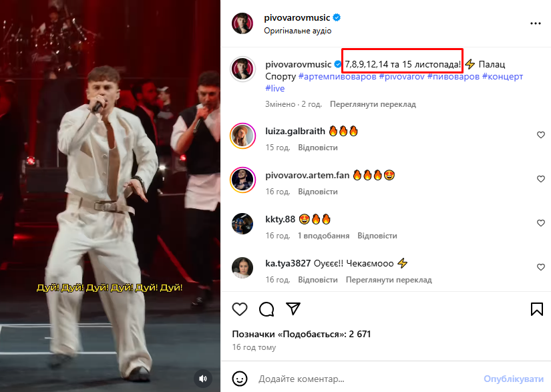
Task: Like ka.tya3827's comment
Action: (x=541, y=267)
